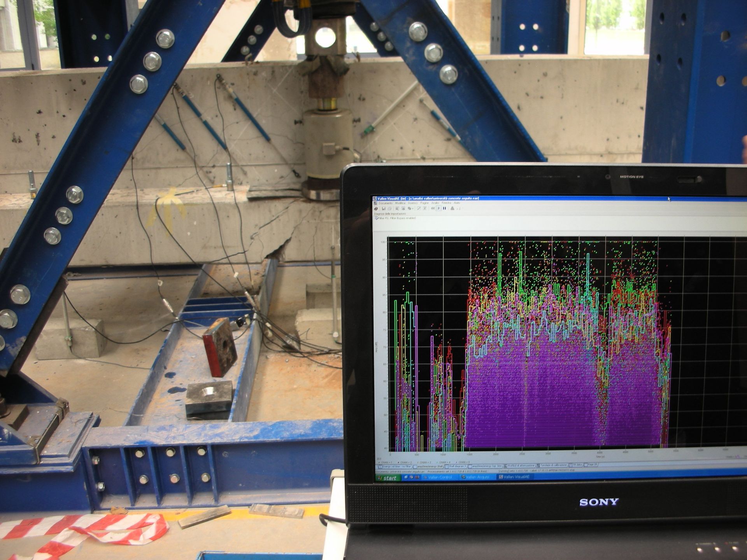The width and height of the screenshot is (747, 560).
Task: Open the Finestra menu
Action: click(x=446, y=203)
